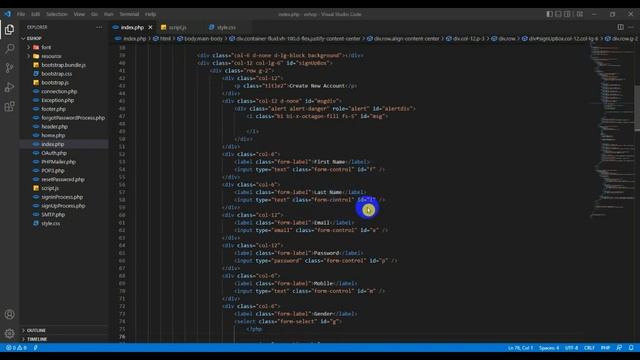
Task: Click PHP language mode in status bar
Action: click(605, 348)
